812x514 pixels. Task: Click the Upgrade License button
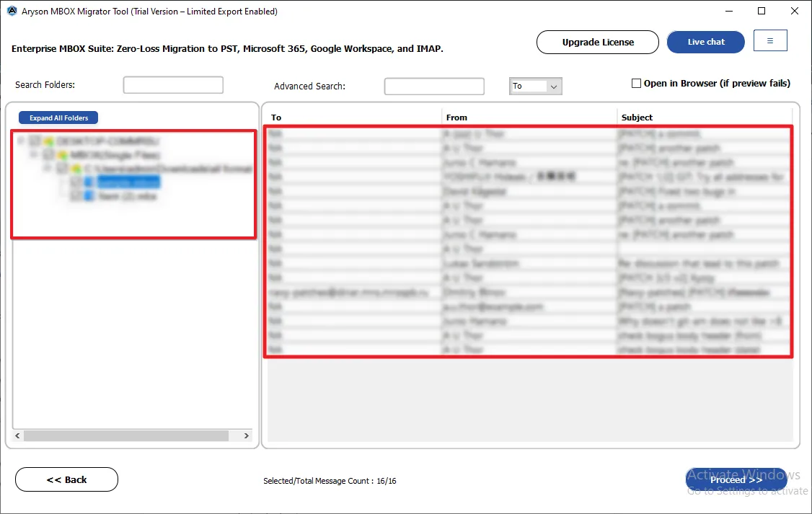point(598,42)
